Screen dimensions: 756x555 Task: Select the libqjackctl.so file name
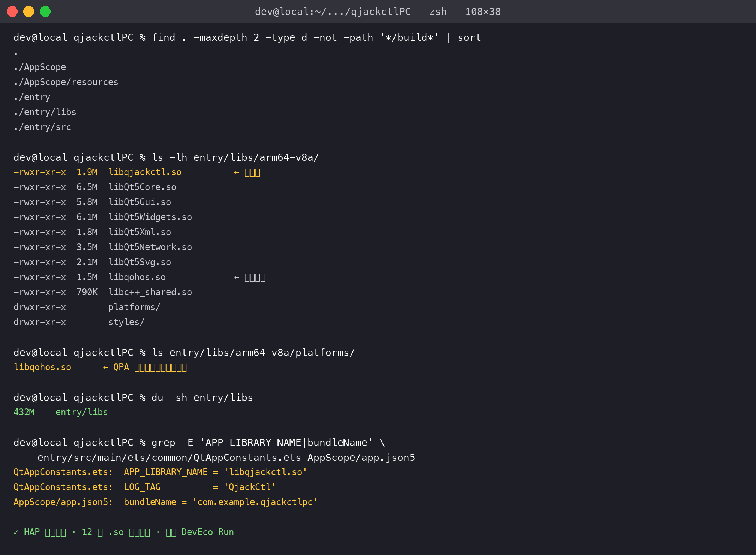tap(145, 172)
